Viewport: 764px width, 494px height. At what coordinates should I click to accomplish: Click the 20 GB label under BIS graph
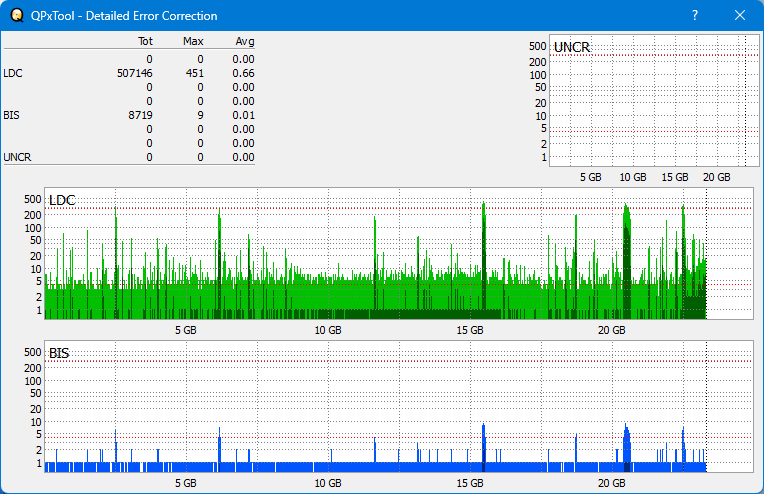tap(611, 483)
